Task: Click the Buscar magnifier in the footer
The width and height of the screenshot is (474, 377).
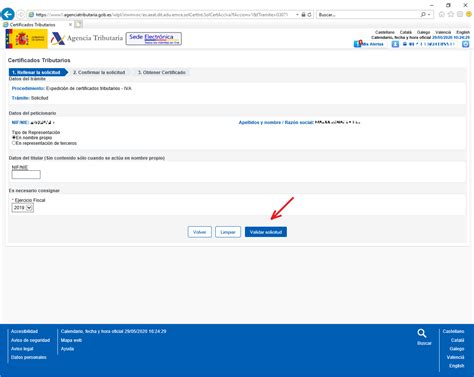Action: tap(422, 333)
